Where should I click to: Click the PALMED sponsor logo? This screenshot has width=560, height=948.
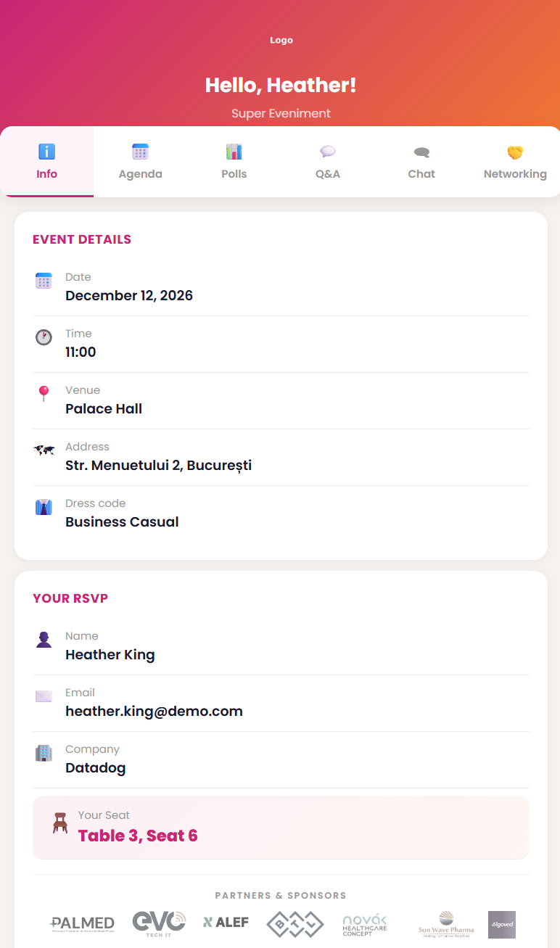[81, 924]
